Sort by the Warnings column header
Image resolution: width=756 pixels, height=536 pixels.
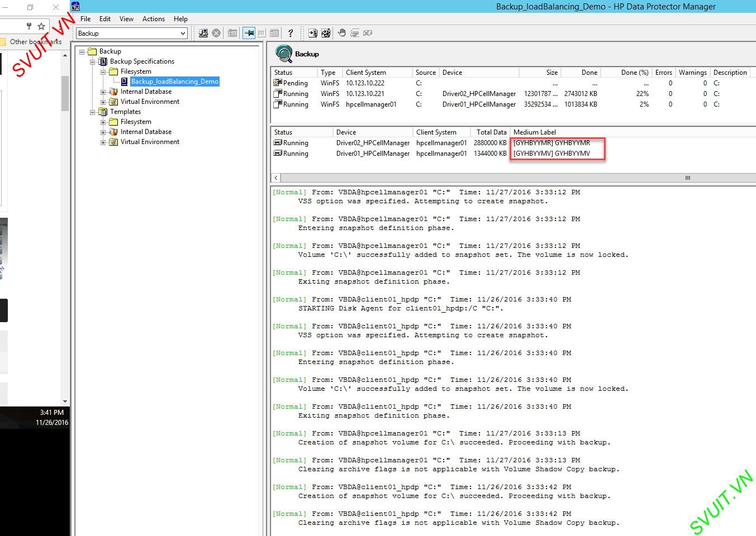692,73
